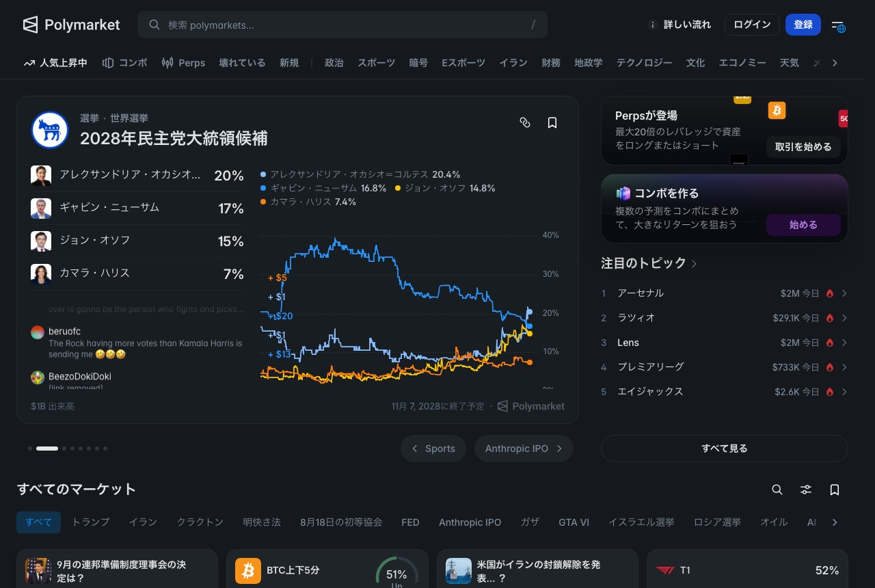Click the beruofc user avatar

38,332
